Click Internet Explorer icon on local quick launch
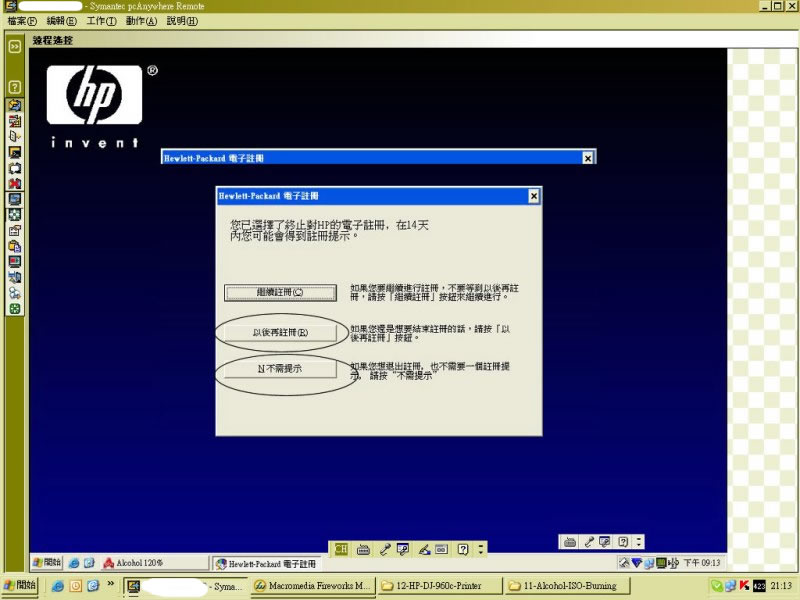Image resolution: width=800 pixels, height=600 pixels. (x=58, y=586)
